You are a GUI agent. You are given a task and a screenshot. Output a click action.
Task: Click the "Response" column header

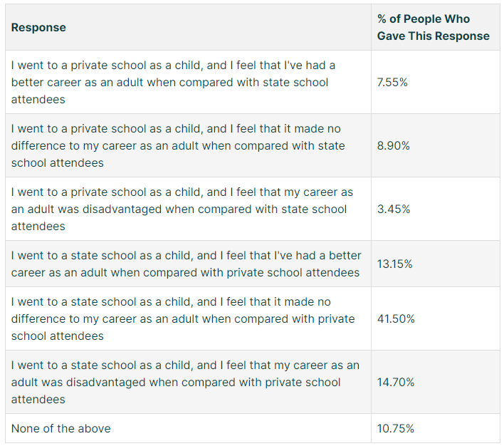click(38, 28)
